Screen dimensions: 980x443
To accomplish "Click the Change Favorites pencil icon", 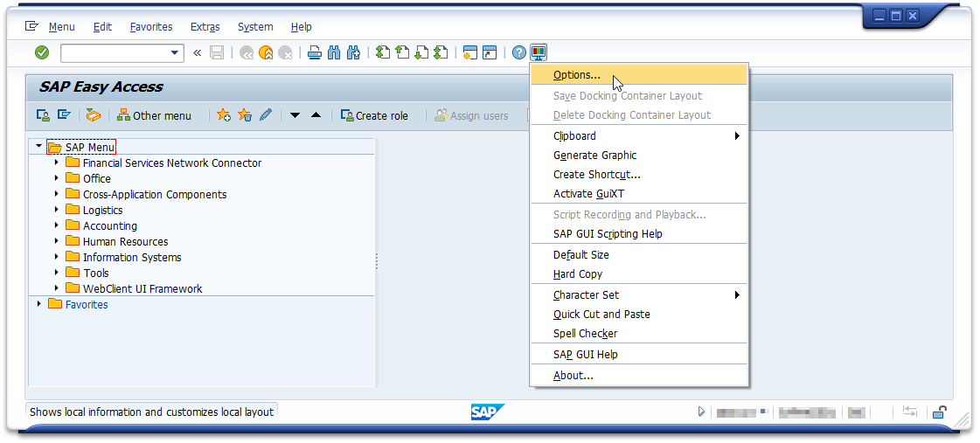I will point(266,115).
